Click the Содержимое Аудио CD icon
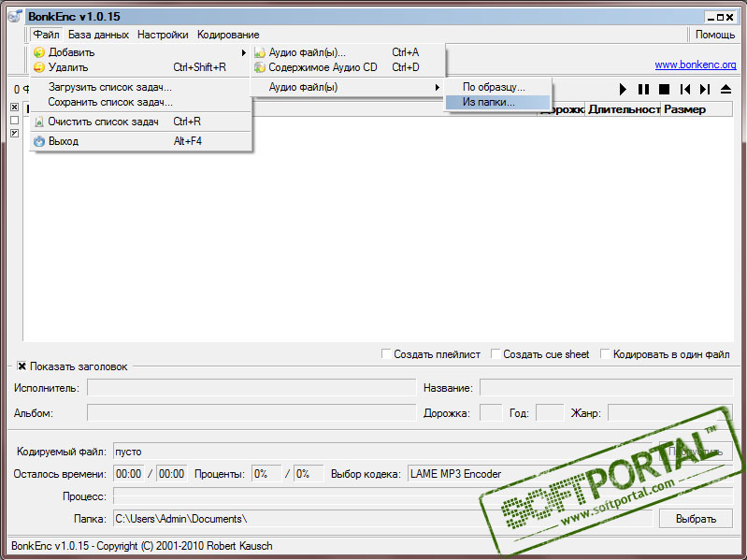The image size is (747, 560). (259, 67)
